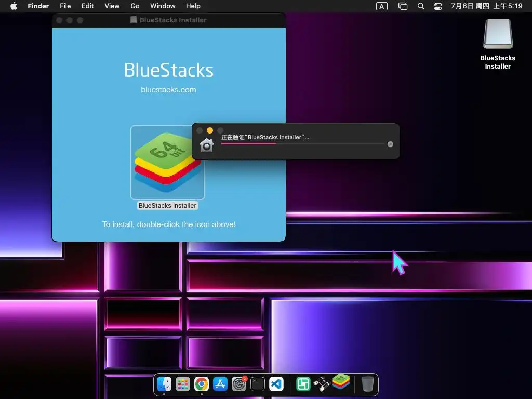This screenshot has height=399, width=532.
Task: Click the date and time in menu bar
Action: click(486, 6)
